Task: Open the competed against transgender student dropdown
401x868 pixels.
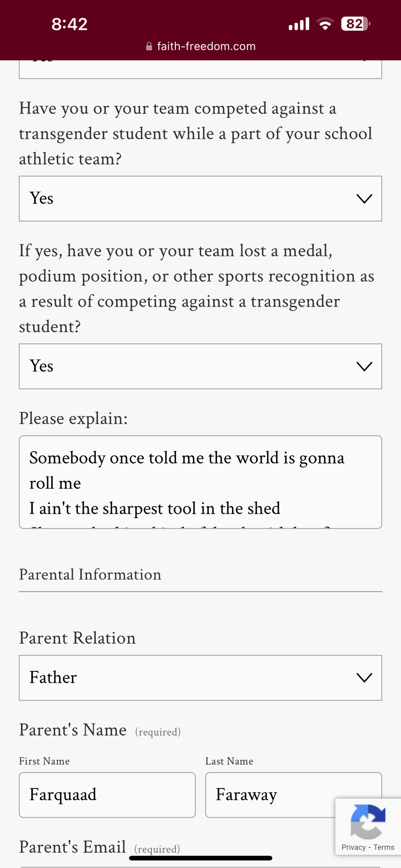Action: click(200, 199)
